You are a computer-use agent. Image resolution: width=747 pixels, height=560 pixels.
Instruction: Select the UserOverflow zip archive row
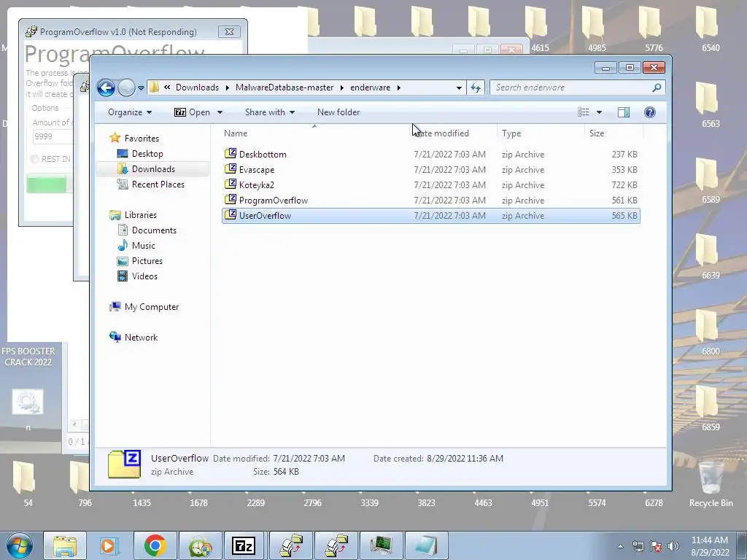tap(431, 216)
